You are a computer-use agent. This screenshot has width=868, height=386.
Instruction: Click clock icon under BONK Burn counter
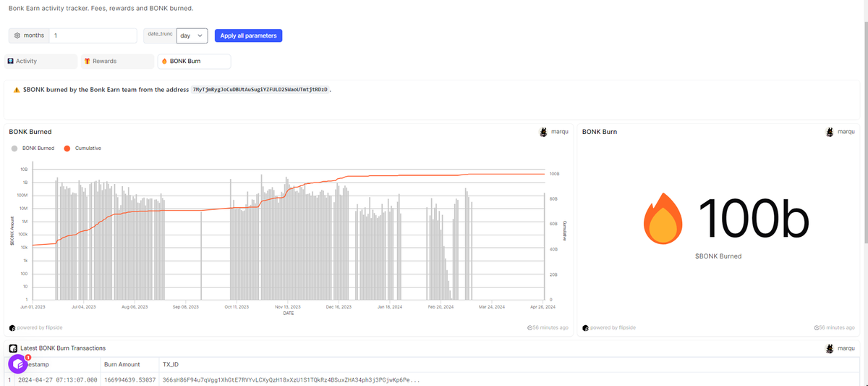(x=816, y=327)
